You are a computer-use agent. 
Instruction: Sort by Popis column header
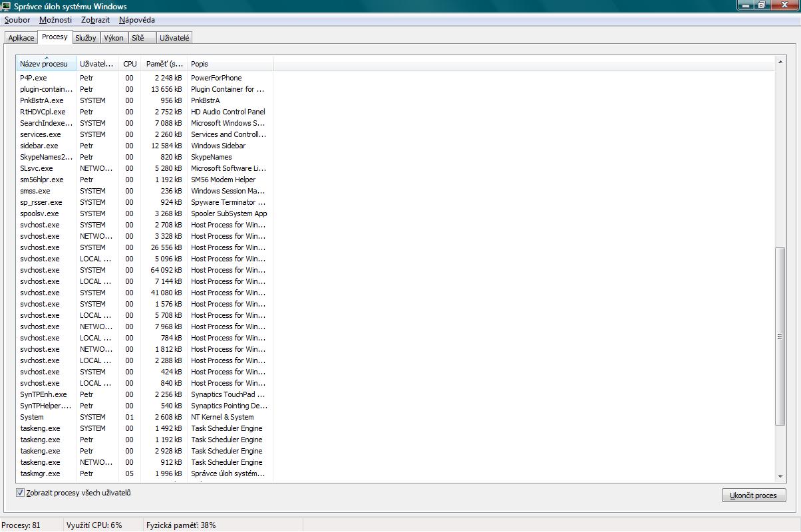[230, 64]
